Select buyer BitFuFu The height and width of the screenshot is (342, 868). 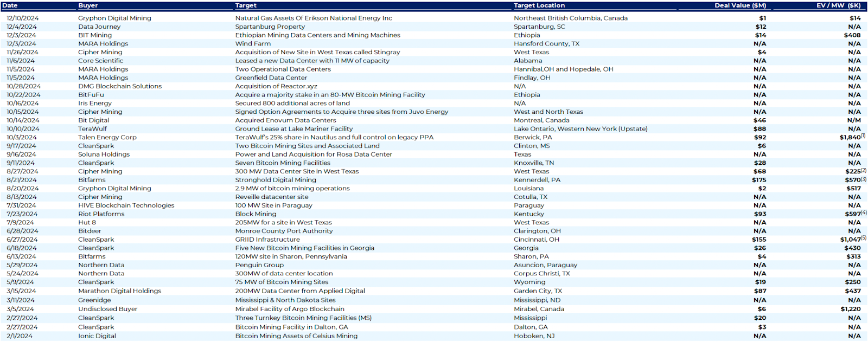[91, 95]
